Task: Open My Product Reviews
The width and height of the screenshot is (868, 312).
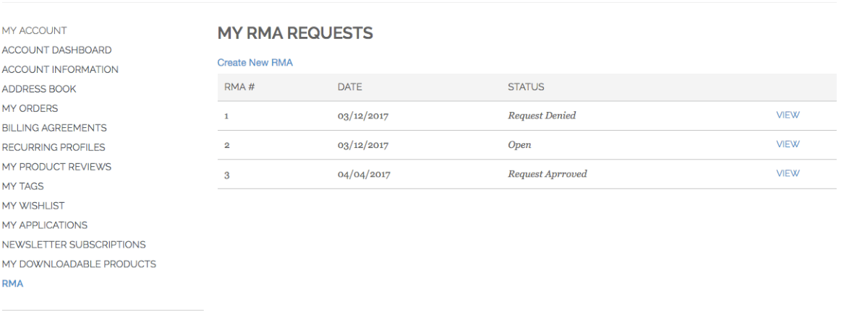Action: [56, 167]
